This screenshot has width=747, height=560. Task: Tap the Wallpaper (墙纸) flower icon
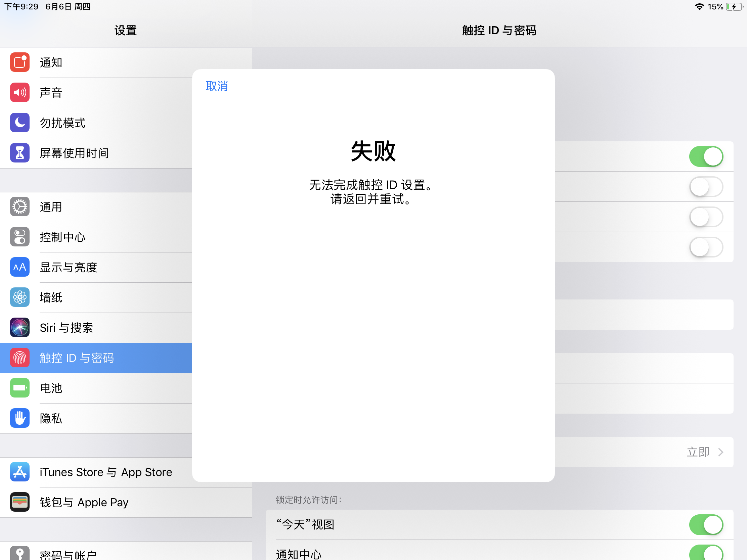tap(19, 297)
